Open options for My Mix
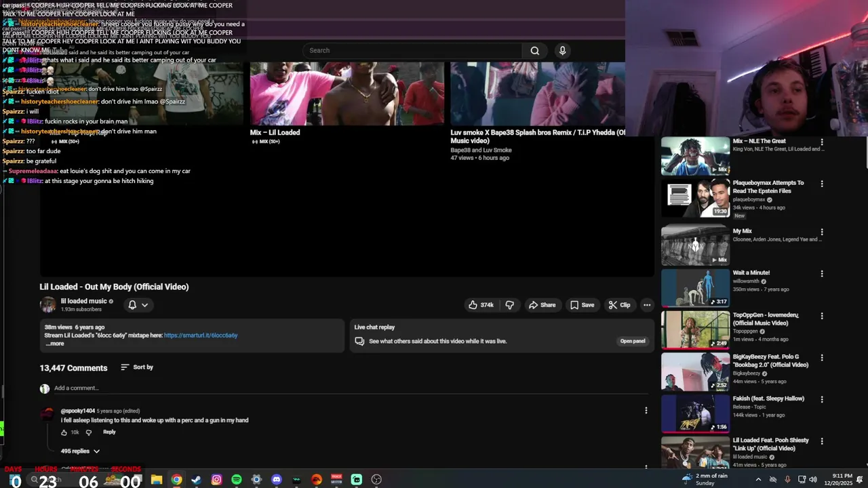The width and height of the screenshot is (868, 488). pos(822,232)
